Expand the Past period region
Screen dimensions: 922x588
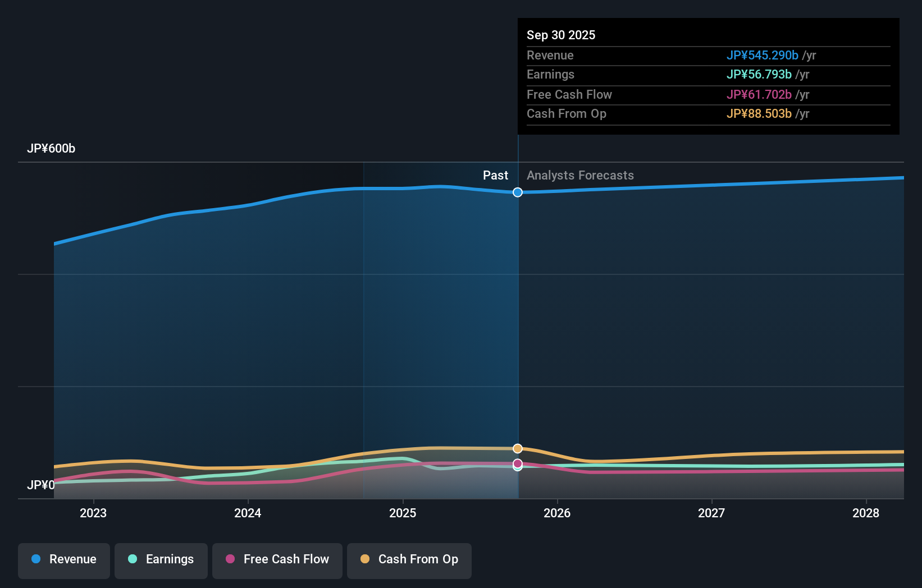(495, 176)
